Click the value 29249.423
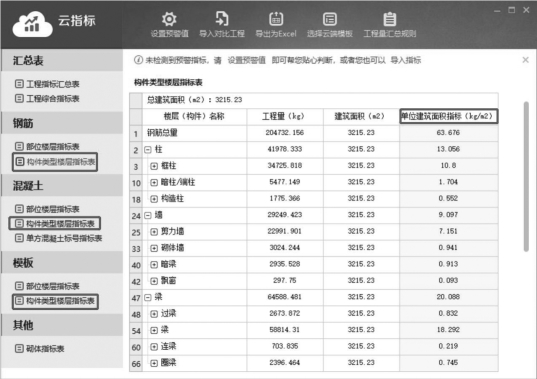This screenshot has width=537, height=379. [285, 215]
